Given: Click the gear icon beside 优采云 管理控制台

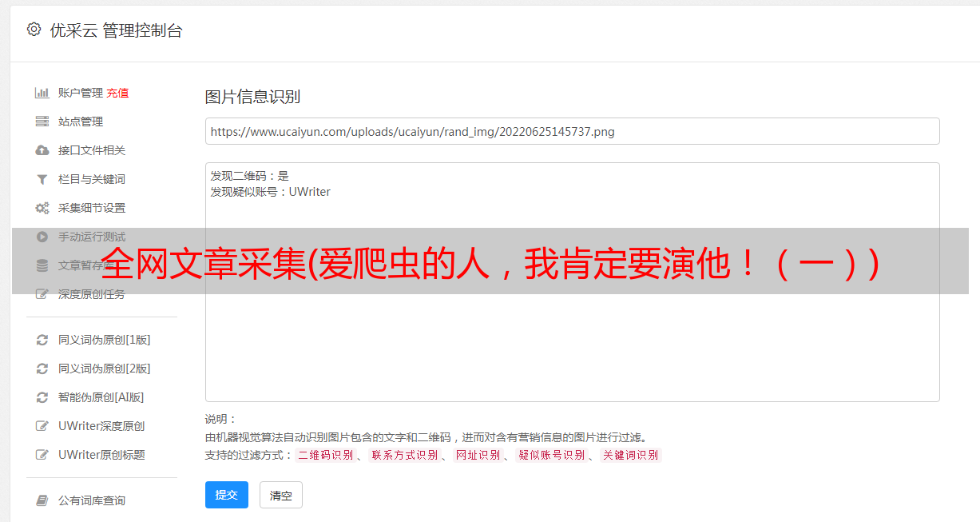Looking at the screenshot, I should tap(34, 30).
